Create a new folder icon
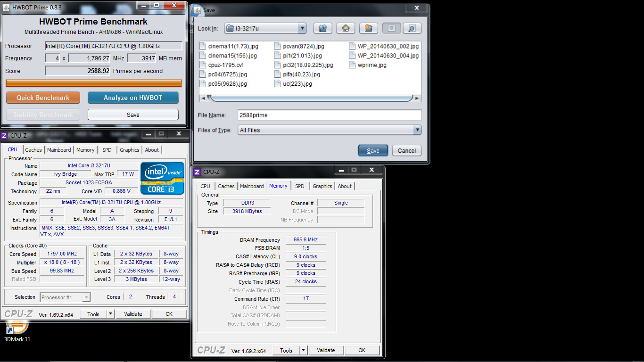This screenshot has width=644, height=362. click(x=369, y=28)
